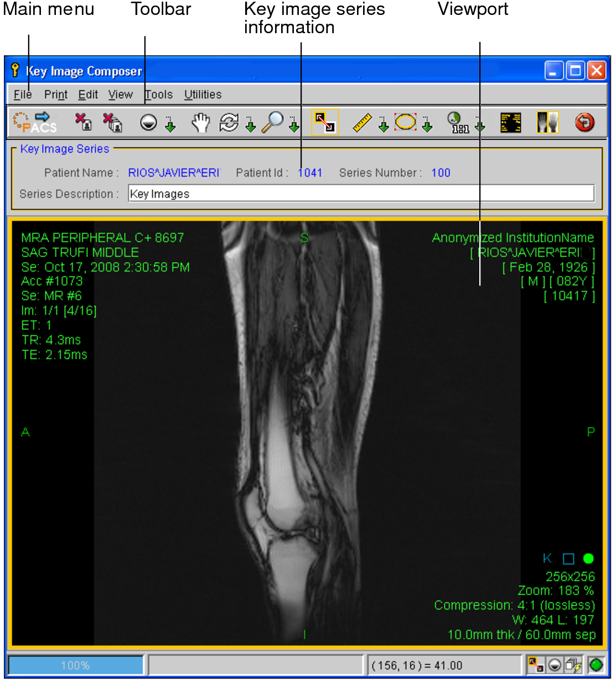
Task: Open the dropdown arrow beside the zoom tool
Action: [x=294, y=125]
